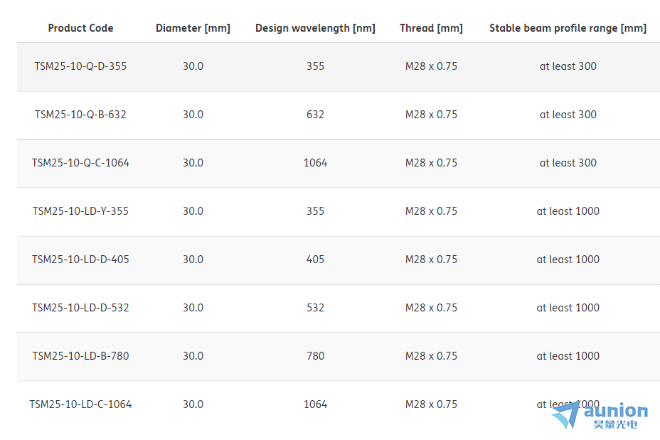Click the 632 design wavelength cell
660x440 pixels.
click(x=315, y=114)
